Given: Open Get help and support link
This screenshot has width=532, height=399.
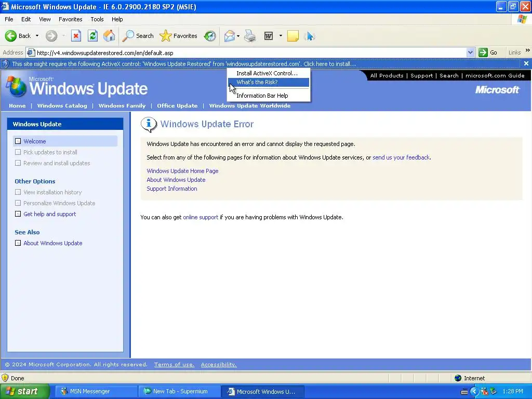Looking at the screenshot, I should click(49, 214).
